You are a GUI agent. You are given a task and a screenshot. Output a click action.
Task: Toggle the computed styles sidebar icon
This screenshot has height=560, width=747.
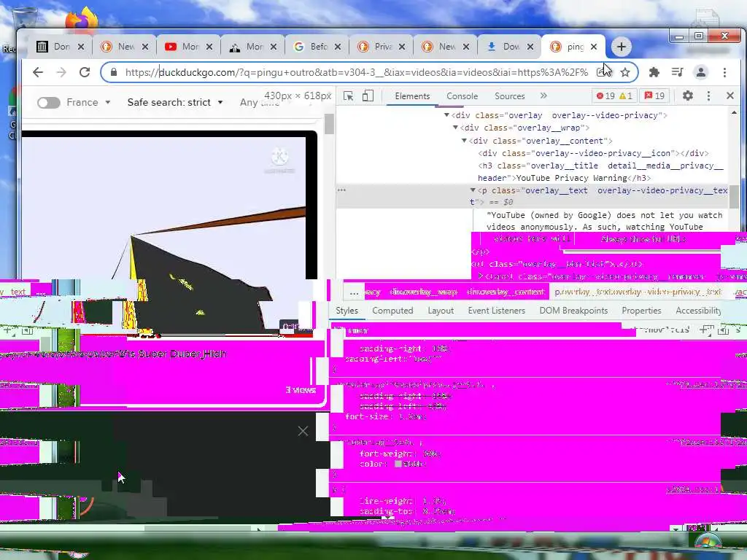[x=723, y=330]
